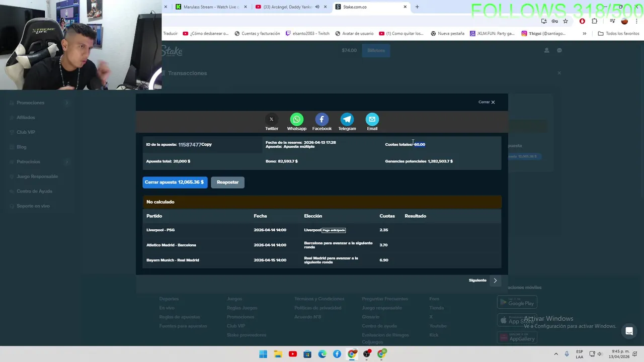Screen dimensions: 644x362
Task: Open Juego Responsable in the sidebar
Action: pos(37,176)
